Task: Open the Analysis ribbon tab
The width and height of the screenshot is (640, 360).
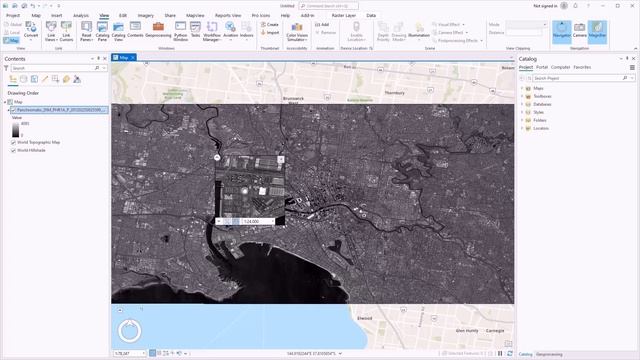Action: coord(81,16)
